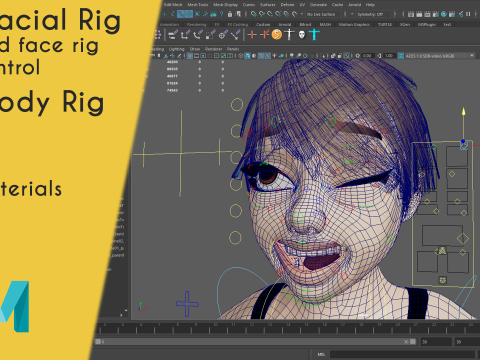
Task: Click the orange cross locator shelf icon
Action: tap(252, 34)
